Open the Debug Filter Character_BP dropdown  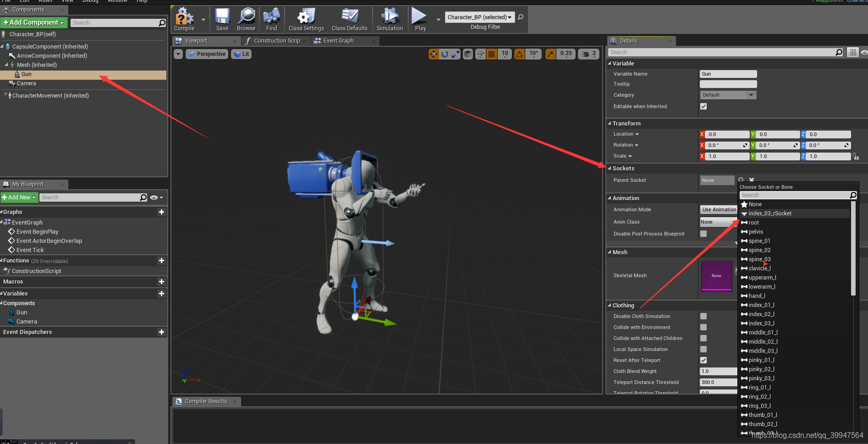[479, 17]
